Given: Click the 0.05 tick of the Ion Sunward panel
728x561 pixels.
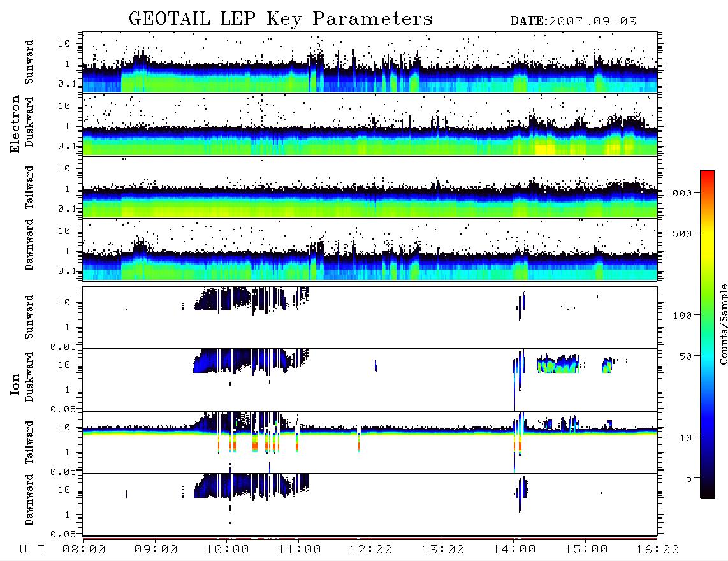Looking at the screenshot, I should (64, 347).
